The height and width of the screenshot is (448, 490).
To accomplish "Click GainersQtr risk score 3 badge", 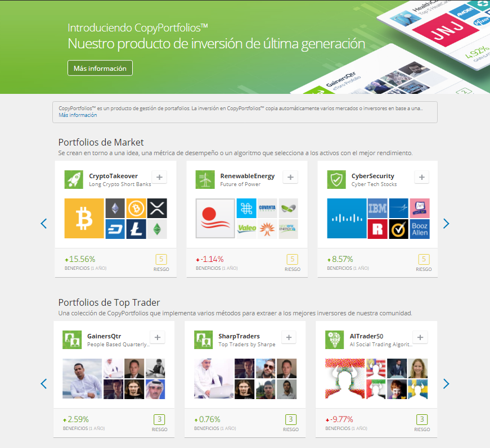I will pyautogui.click(x=159, y=419).
